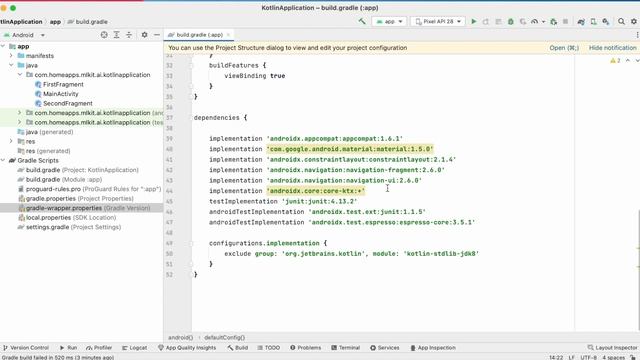Open the Run tool window
The height and width of the screenshot is (360, 640).
[68, 348]
